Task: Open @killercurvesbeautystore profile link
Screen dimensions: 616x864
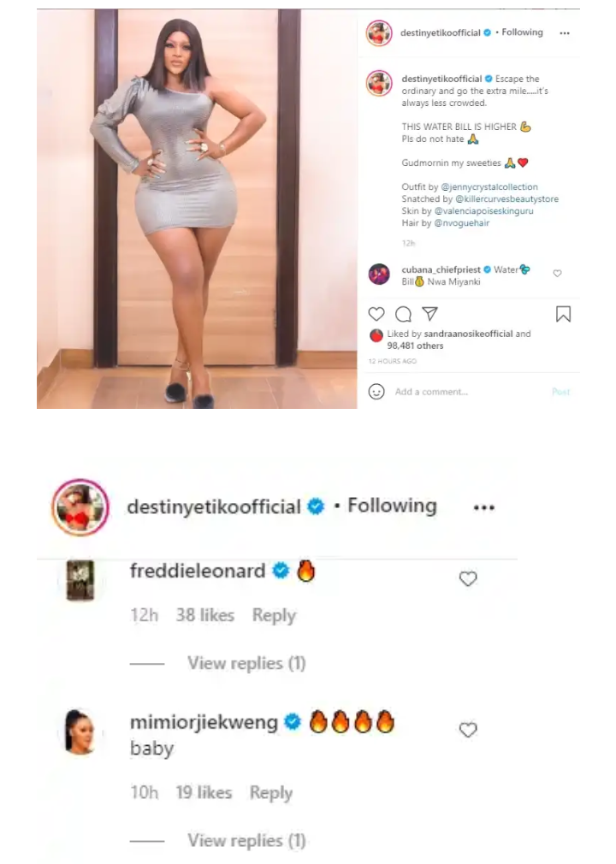Action: [506, 199]
